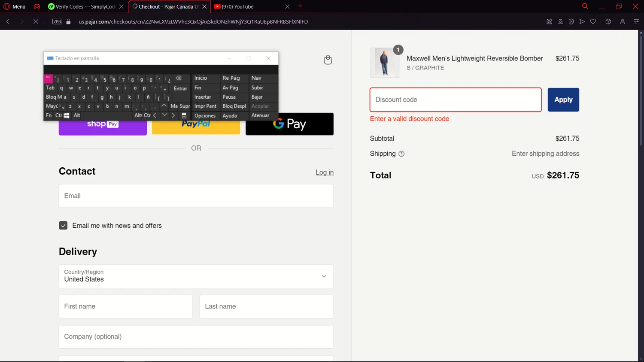This screenshot has width=644, height=362.
Task: Focus the Email input field
Action: coord(196,196)
